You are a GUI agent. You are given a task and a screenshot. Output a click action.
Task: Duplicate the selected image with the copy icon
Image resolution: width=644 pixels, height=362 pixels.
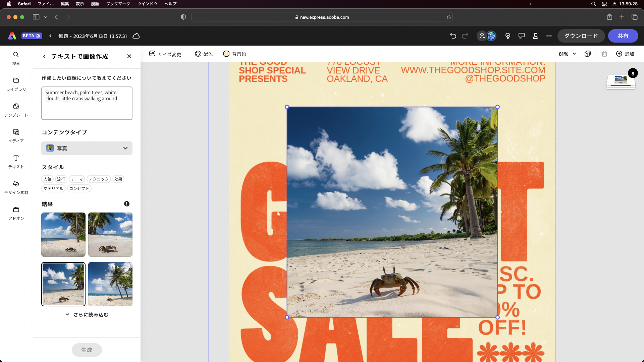(588, 54)
